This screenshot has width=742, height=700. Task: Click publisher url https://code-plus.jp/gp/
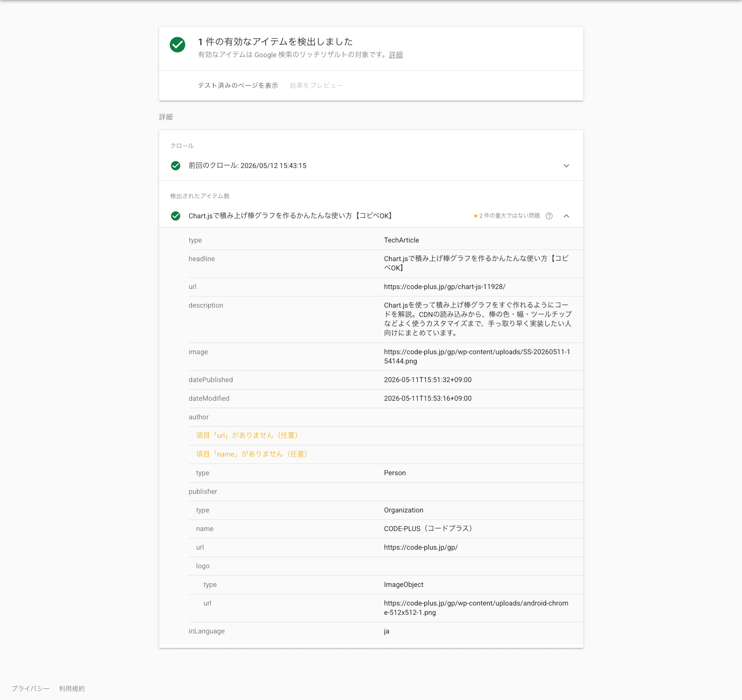click(x=421, y=547)
